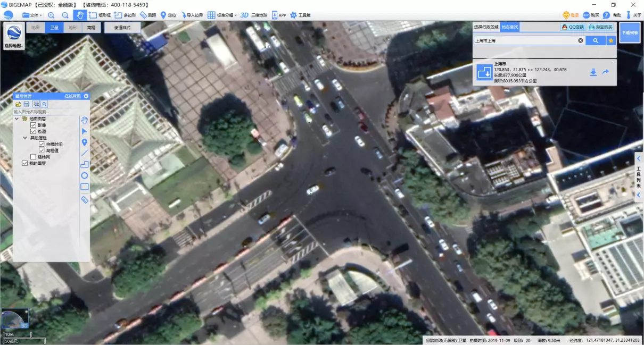The height and width of the screenshot is (345, 644).
Task: Toggle the 我的图层 checkbox
Action: click(x=24, y=163)
